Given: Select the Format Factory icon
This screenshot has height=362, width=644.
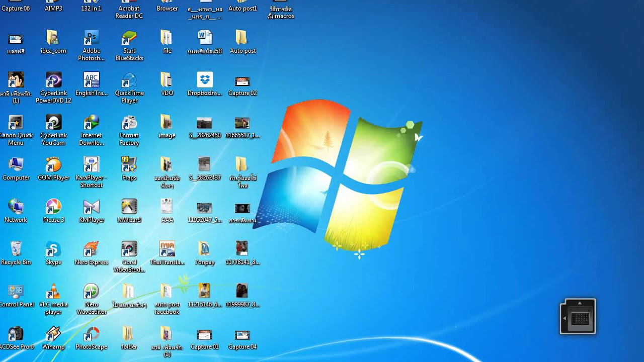Looking at the screenshot, I should [129, 123].
